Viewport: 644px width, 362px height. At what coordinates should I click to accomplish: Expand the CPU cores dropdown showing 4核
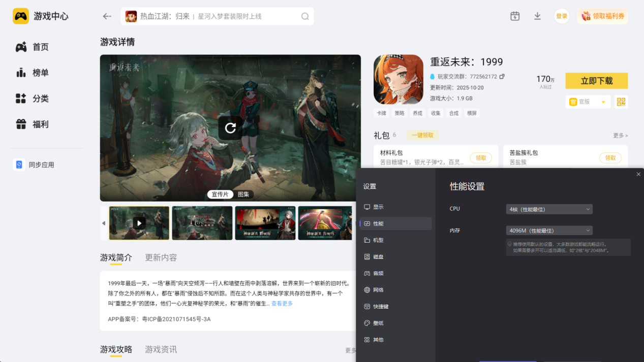(x=549, y=209)
